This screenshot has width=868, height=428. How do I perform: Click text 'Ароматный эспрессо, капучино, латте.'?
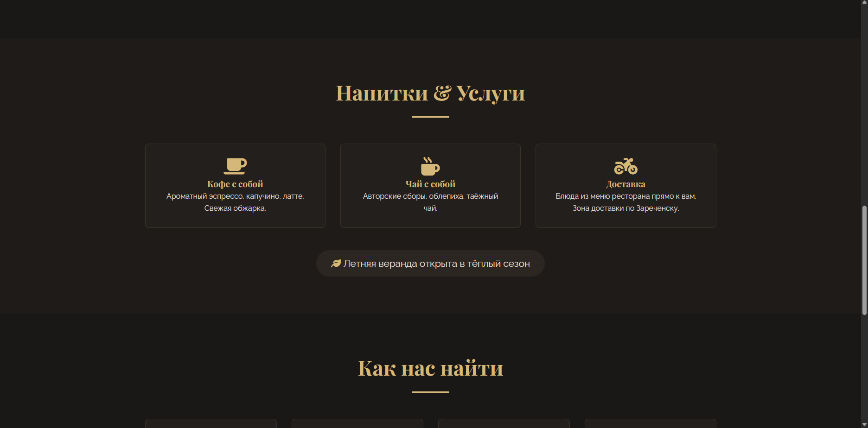pos(235,196)
